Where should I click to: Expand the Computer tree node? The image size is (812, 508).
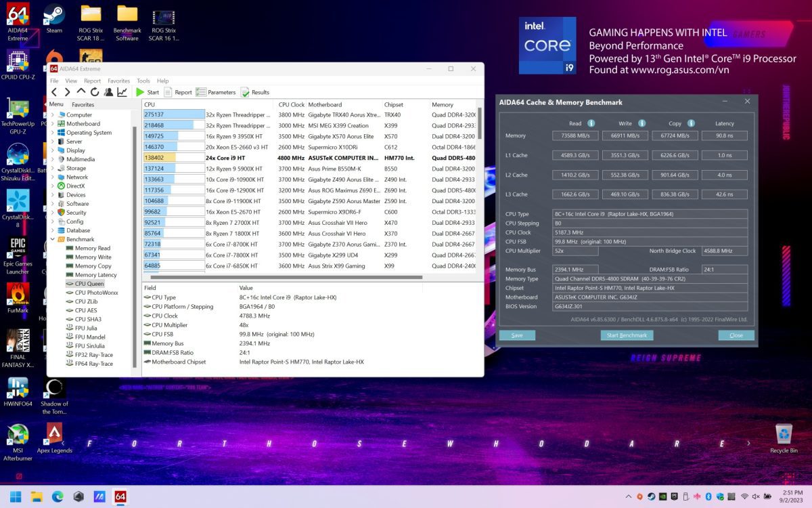(x=53, y=115)
